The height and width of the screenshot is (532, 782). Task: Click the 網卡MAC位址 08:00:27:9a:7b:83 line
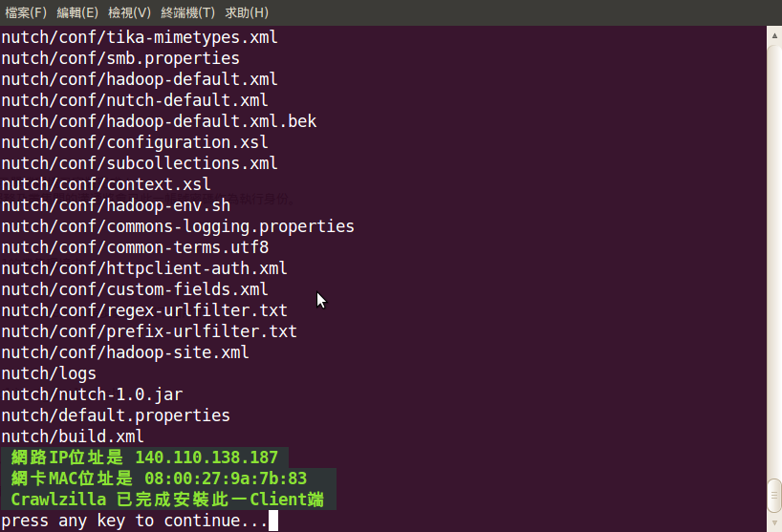[x=168, y=479]
